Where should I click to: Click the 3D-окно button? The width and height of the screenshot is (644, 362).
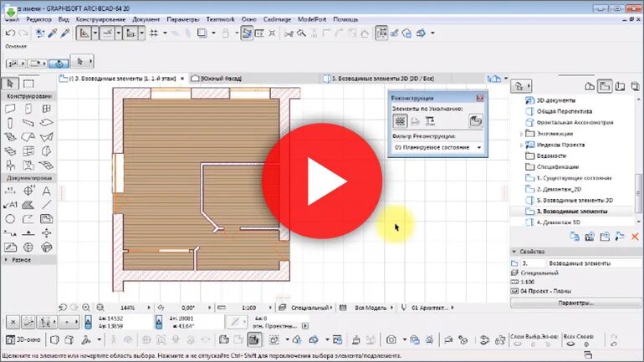coord(23,339)
